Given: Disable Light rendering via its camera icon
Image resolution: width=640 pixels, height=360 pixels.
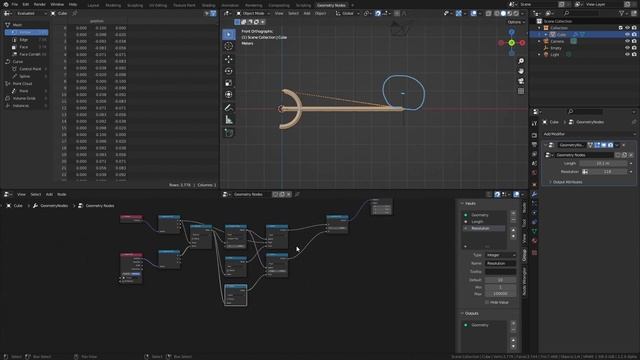Looking at the screenshot, I should (x=634, y=54).
